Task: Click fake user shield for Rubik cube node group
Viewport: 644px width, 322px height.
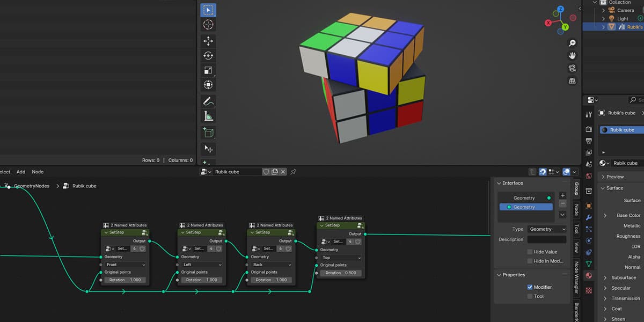Action: point(266,172)
